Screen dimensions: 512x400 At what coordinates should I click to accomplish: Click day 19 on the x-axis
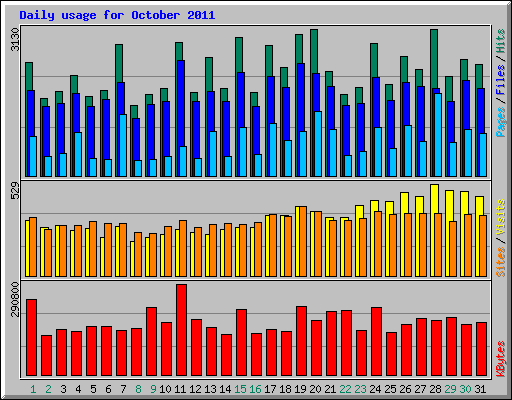pos(300,389)
